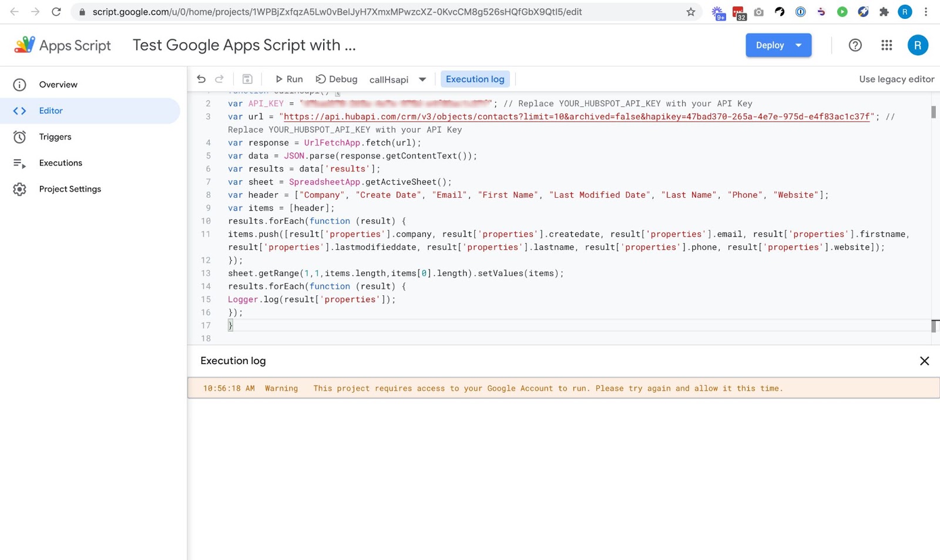Save project with the disk icon
940x560 pixels.
pyautogui.click(x=247, y=79)
